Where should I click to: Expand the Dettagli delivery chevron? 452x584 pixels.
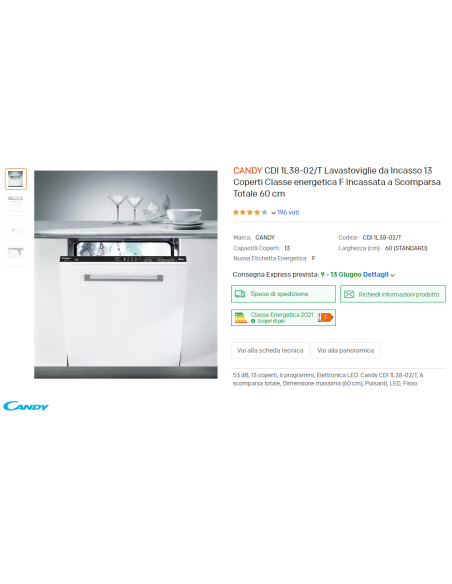[392, 275]
